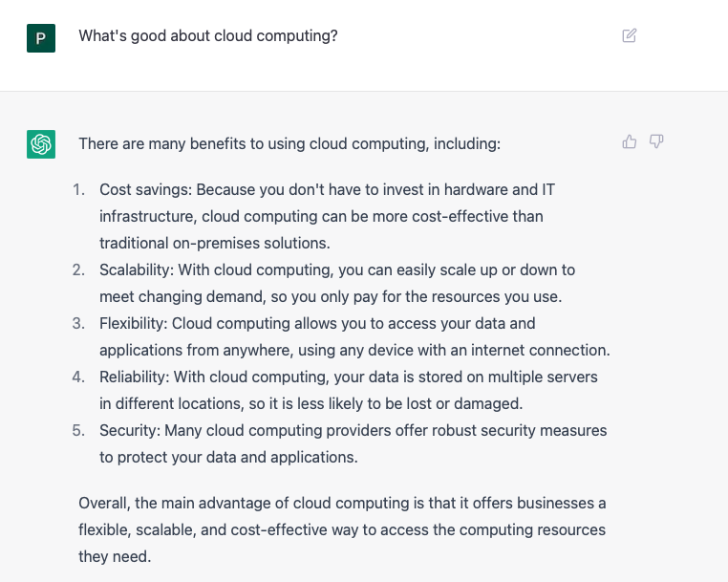Viewport: 728px width, 582px height.
Task: Select the "Cost savings" list item
Action: [328, 216]
